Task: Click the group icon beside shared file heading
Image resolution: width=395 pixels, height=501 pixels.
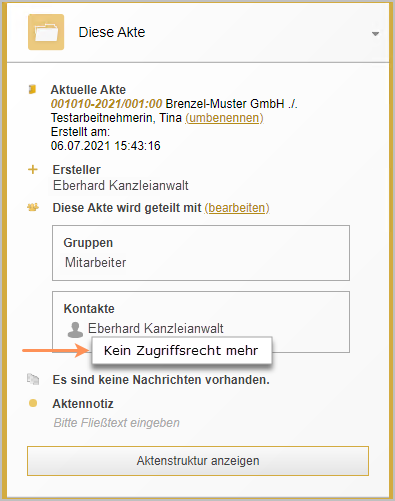Action: 33,208
